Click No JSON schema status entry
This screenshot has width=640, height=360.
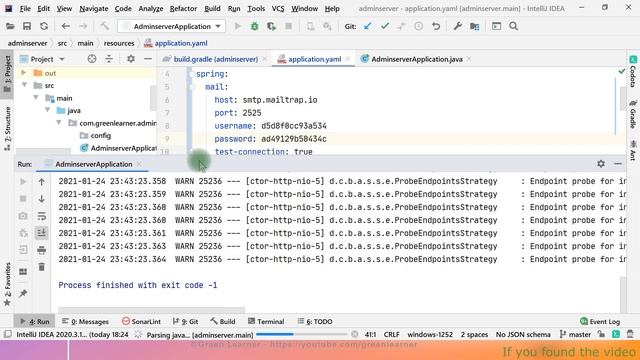pyautogui.click(x=523, y=335)
